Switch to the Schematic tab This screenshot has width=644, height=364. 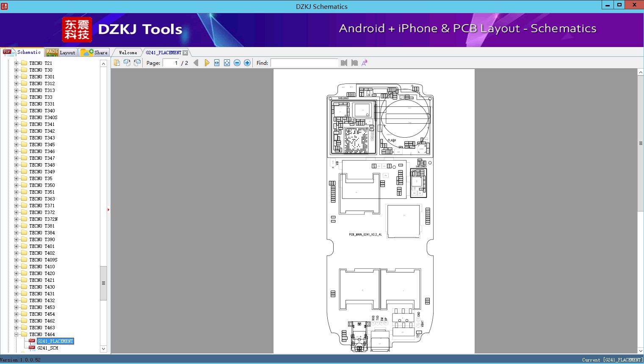(x=22, y=52)
